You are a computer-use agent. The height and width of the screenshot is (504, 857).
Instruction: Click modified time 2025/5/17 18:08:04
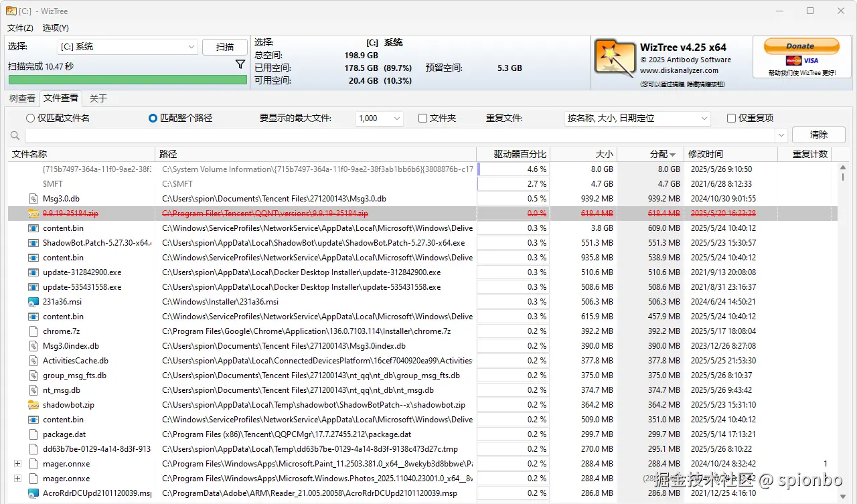click(724, 331)
